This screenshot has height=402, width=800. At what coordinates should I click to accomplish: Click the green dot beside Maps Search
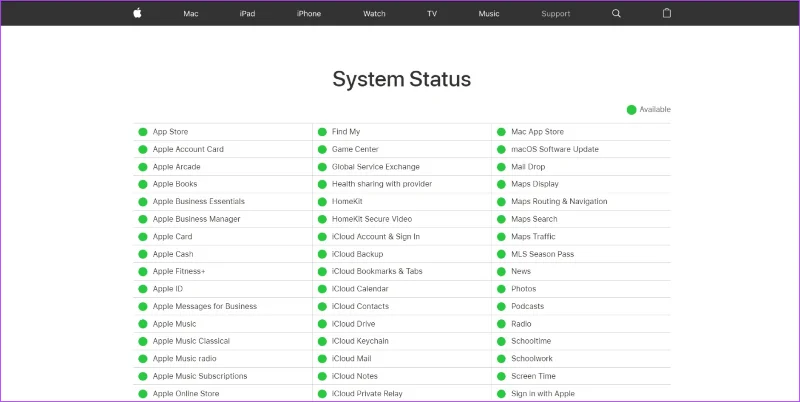501,219
